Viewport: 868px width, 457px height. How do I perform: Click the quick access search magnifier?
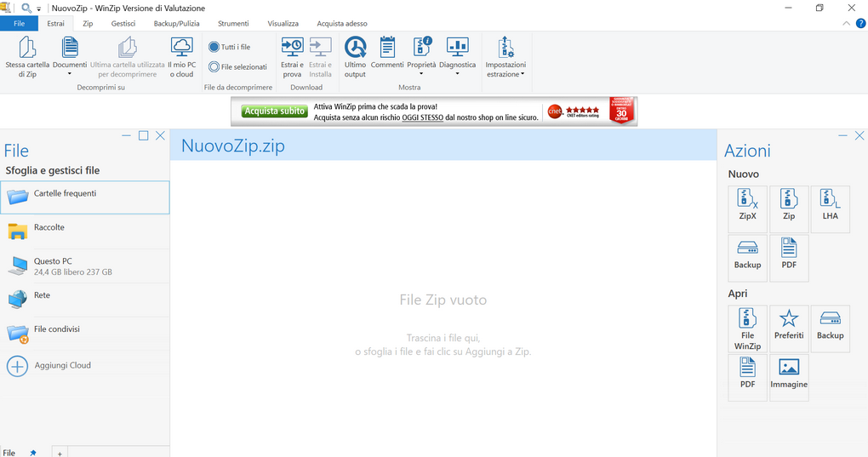(26, 8)
